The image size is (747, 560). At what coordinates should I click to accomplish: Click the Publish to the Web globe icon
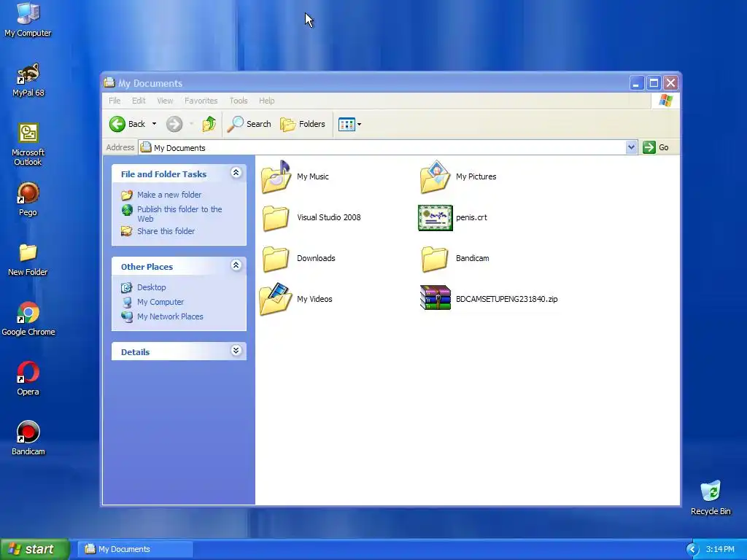click(x=127, y=209)
